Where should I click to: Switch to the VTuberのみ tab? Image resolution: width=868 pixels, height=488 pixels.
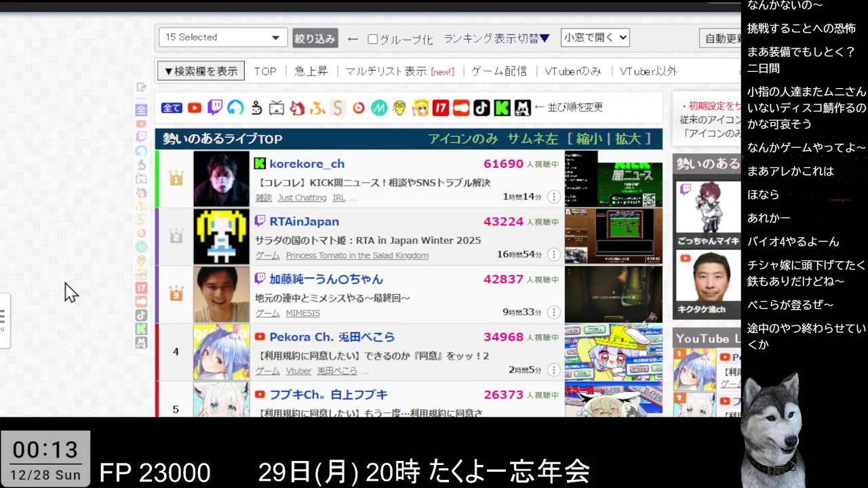(573, 71)
